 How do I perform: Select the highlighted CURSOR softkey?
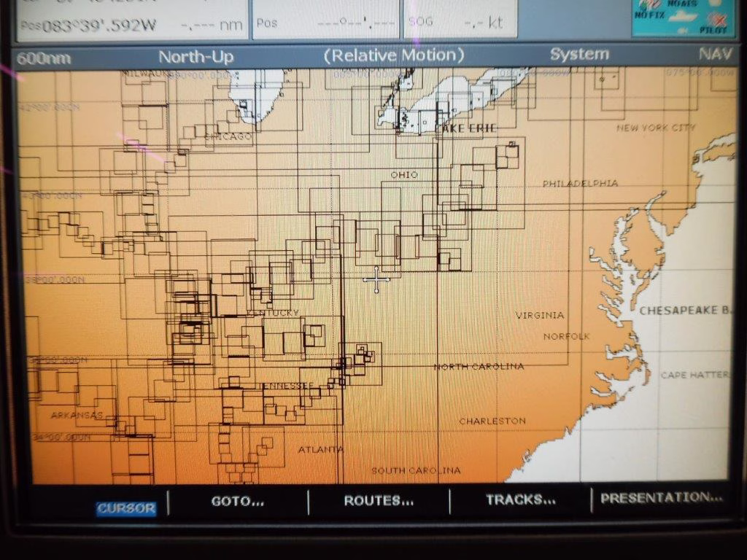pyautogui.click(x=126, y=508)
